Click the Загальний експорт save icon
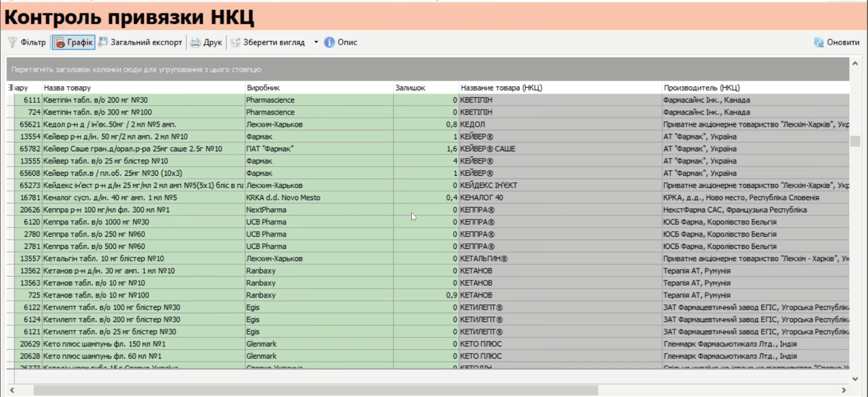The image size is (868, 397). point(103,42)
